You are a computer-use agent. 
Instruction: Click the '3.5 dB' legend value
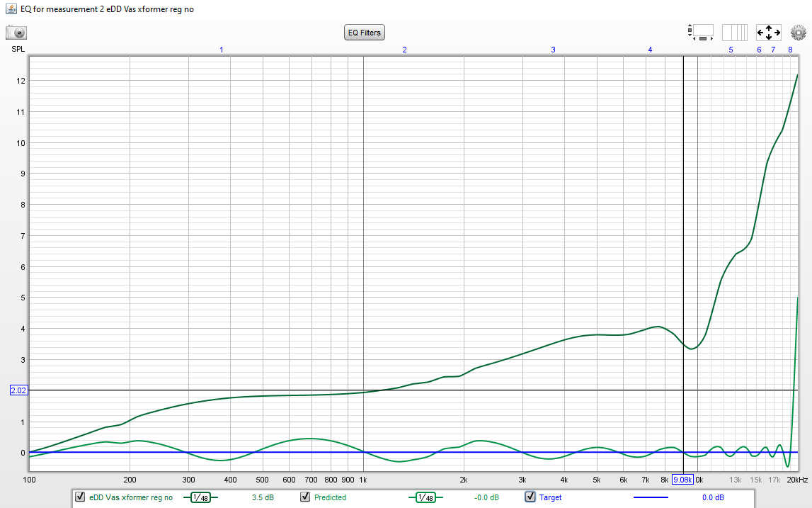click(x=263, y=497)
